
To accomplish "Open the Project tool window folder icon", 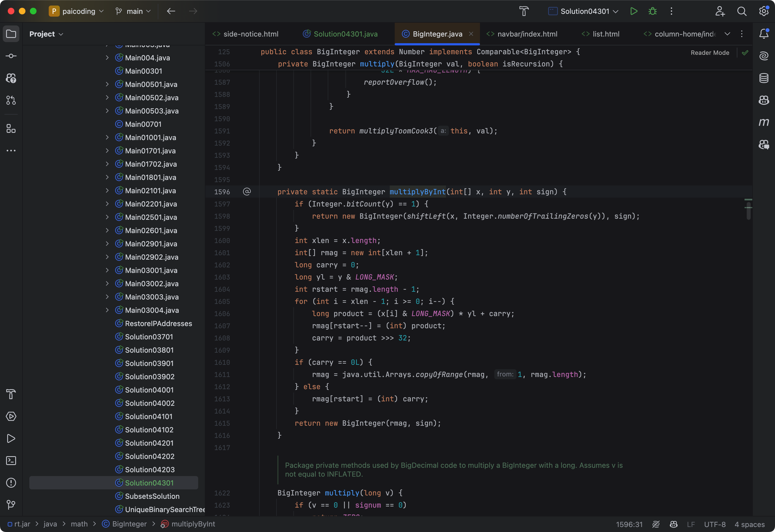I will coord(11,34).
